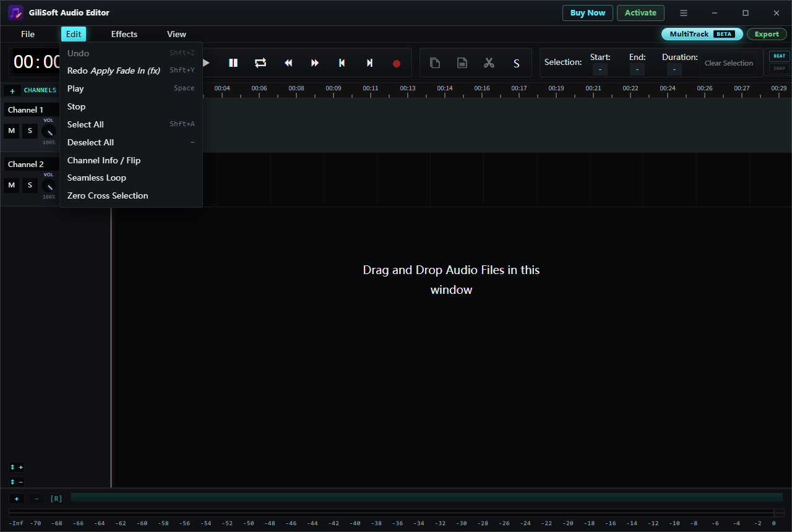Click the Activate button

coord(640,13)
